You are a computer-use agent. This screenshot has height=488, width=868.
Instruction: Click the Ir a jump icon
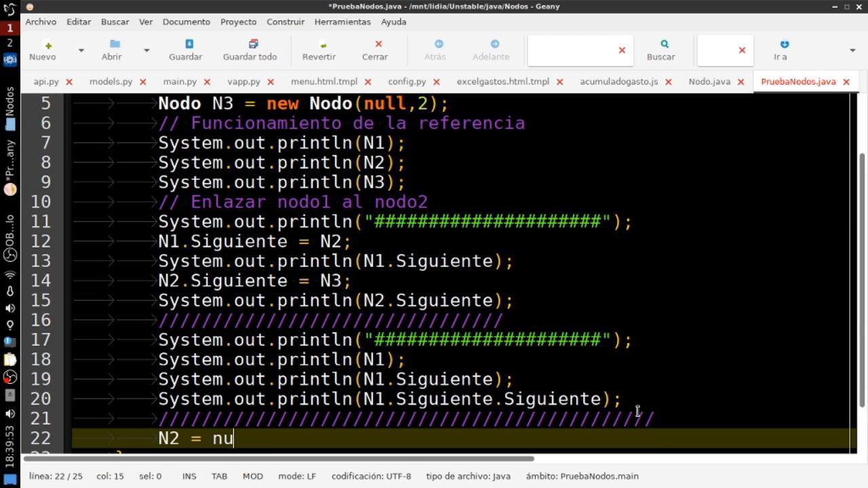(784, 44)
